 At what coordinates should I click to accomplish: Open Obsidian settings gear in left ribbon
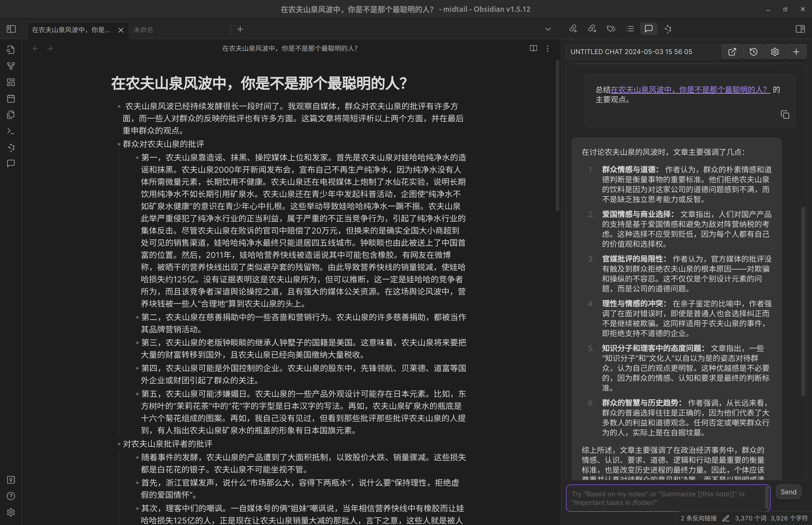11,512
